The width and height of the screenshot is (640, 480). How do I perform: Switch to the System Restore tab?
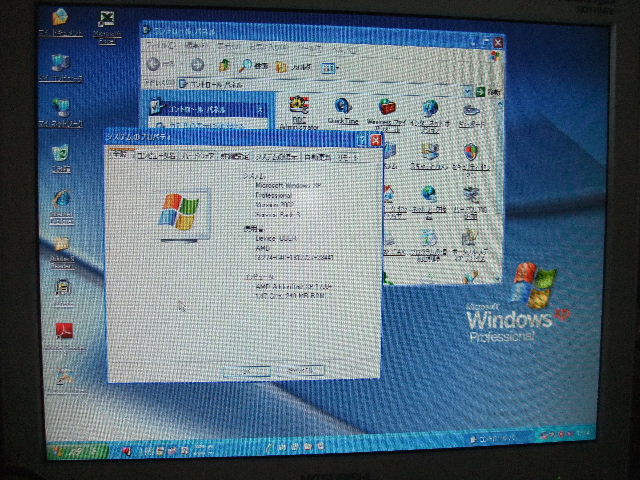click(x=277, y=157)
